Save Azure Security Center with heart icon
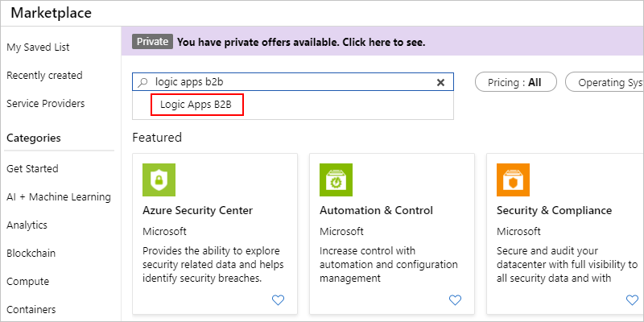This screenshot has height=322, width=644. pyautogui.click(x=278, y=300)
